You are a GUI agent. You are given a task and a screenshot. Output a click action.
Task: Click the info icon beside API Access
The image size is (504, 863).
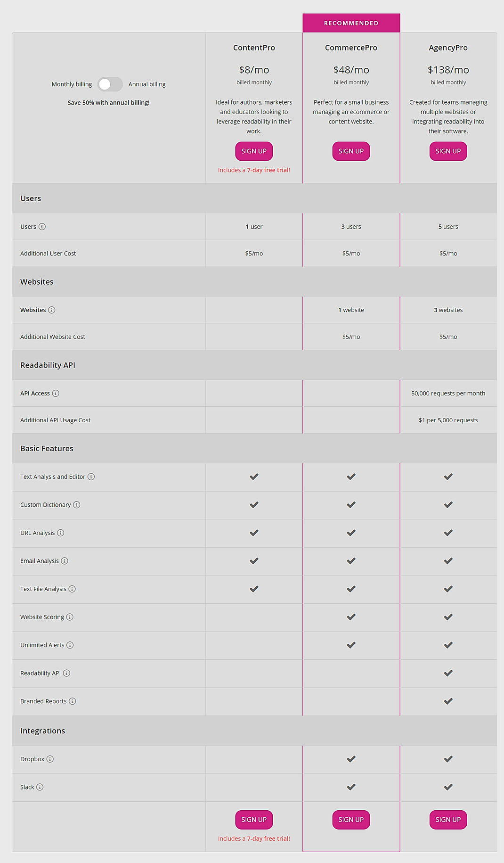click(56, 393)
